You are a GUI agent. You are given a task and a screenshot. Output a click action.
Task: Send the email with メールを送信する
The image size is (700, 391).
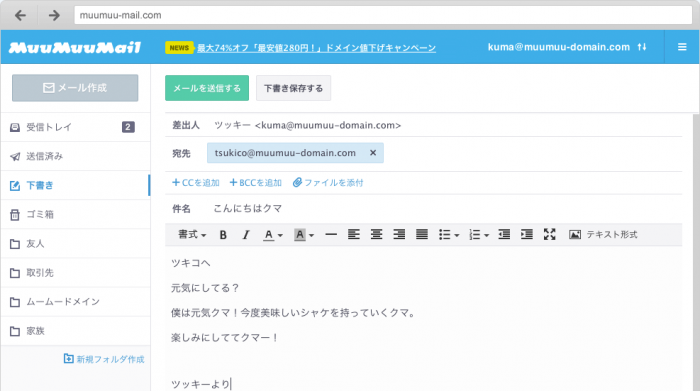tap(207, 88)
